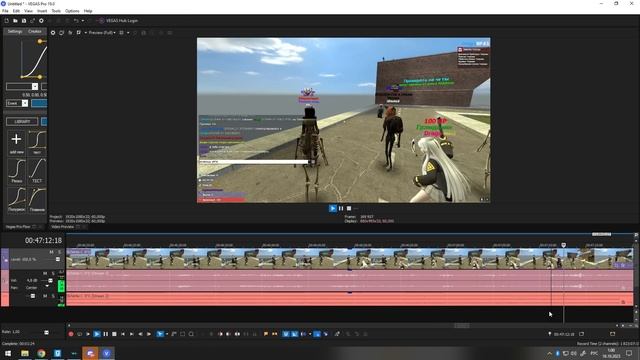The image size is (640, 360).
Task: Click the timeline transport Stop button
Action: click(x=114, y=334)
